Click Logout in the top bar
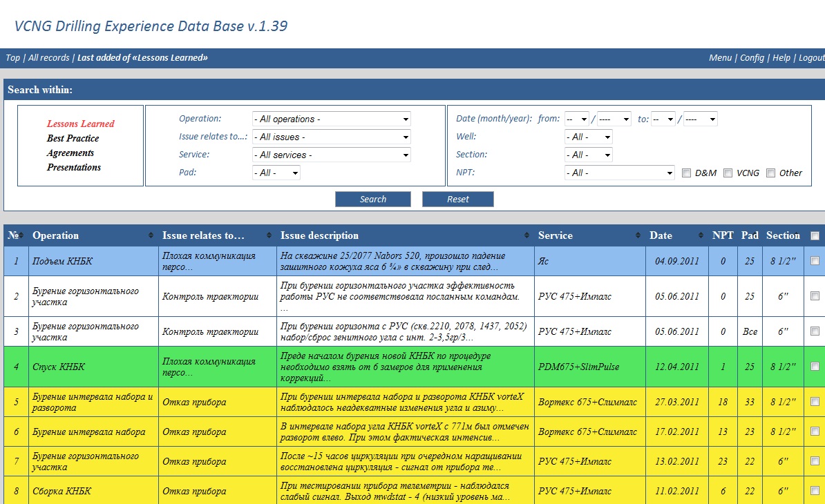The height and width of the screenshot is (504, 825). click(811, 58)
